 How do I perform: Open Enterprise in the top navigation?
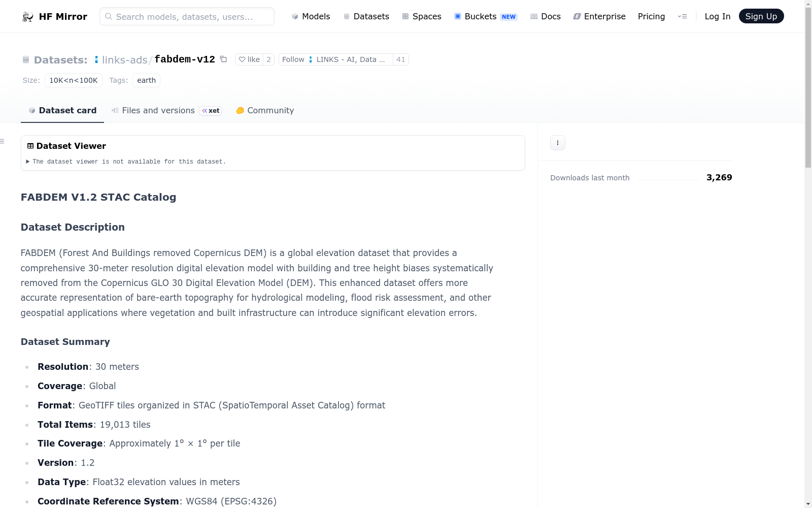pos(599,17)
